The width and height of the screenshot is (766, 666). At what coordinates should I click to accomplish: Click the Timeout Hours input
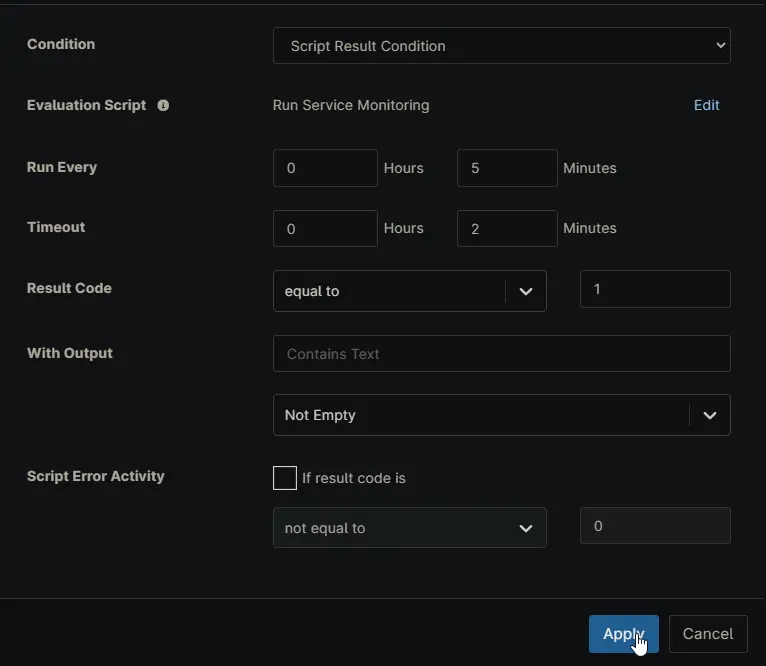[324, 228]
